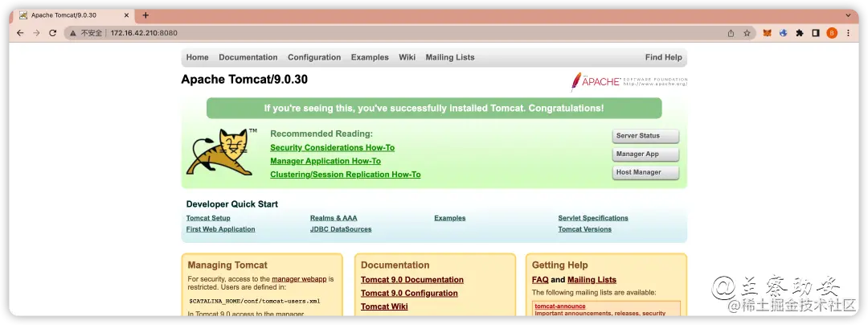
Task: Open the FAQ link
Action: point(540,280)
